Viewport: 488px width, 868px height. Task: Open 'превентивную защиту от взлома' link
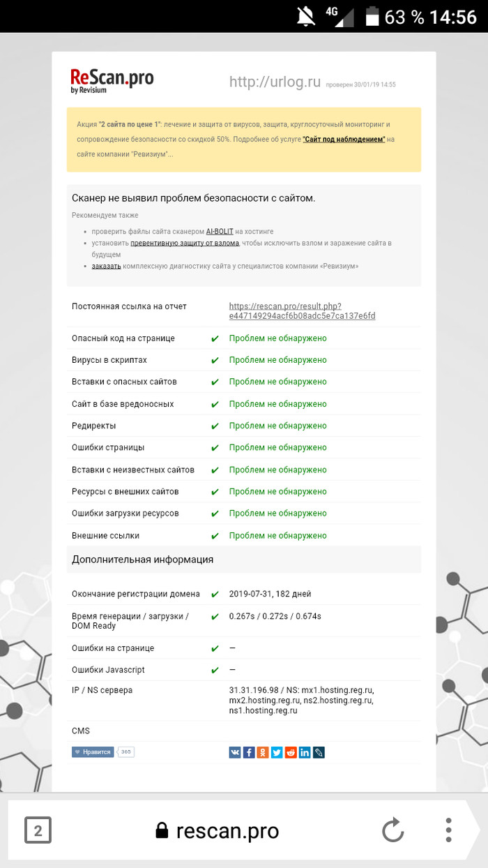185,243
